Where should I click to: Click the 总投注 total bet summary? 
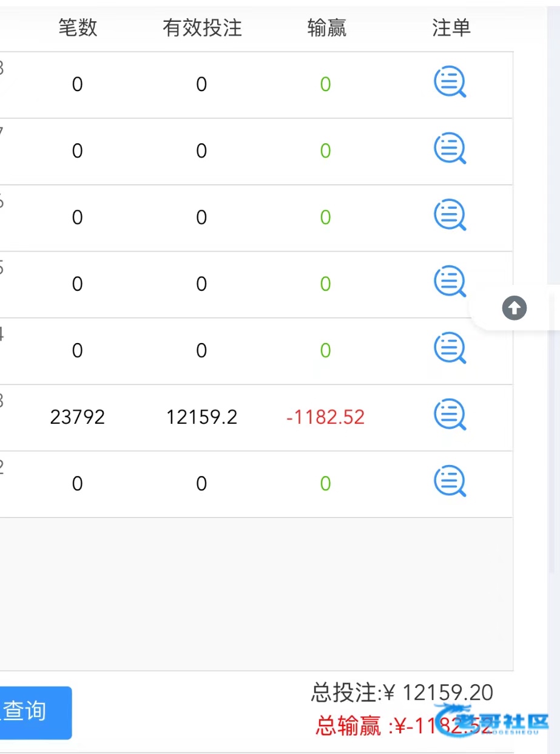[402, 692]
